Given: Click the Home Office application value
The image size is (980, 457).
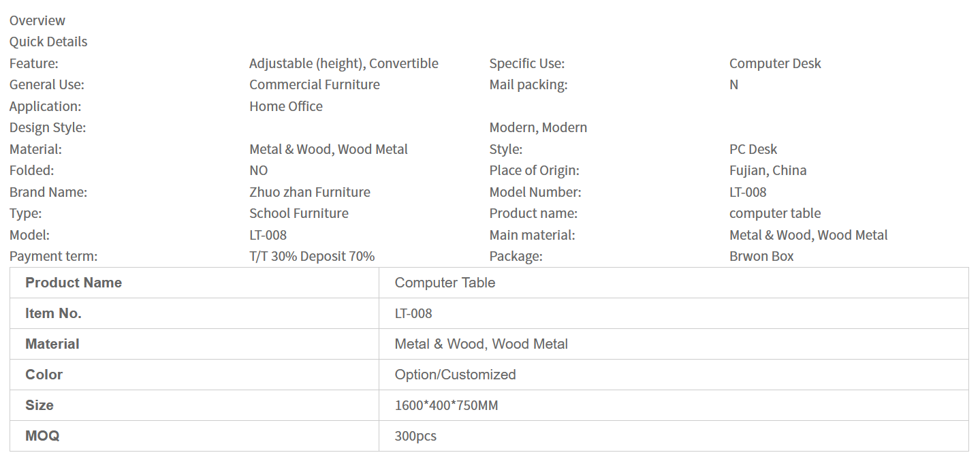Looking at the screenshot, I should 286,106.
